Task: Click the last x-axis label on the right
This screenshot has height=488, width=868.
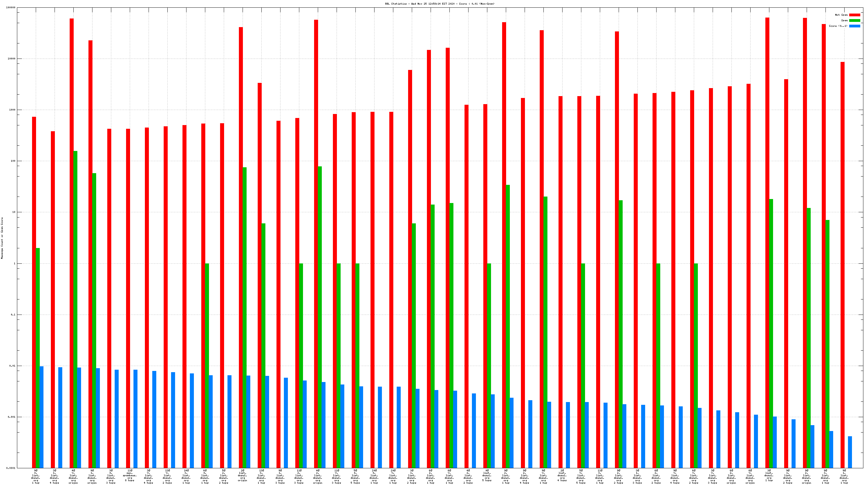Action: pyautogui.click(x=844, y=477)
